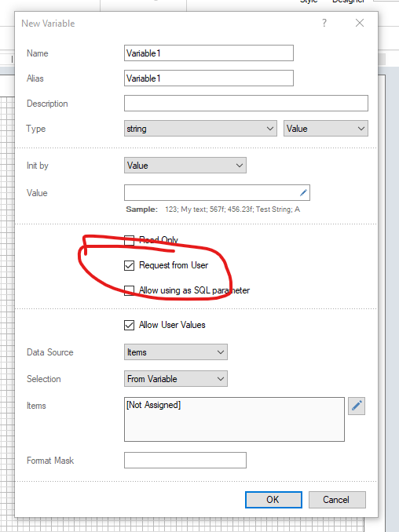The image size is (399, 532).
Task: Close the New Variable dialog
Action: [x=360, y=23]
